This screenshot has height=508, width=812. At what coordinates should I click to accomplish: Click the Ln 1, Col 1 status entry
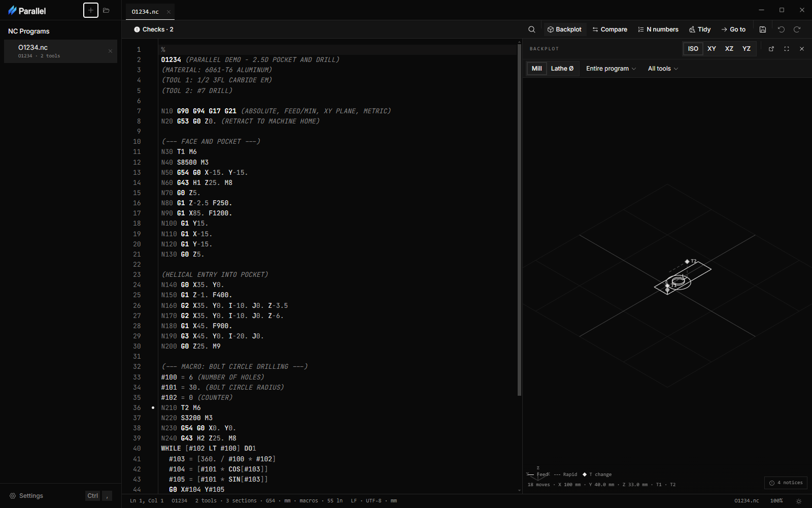(147, 501)
